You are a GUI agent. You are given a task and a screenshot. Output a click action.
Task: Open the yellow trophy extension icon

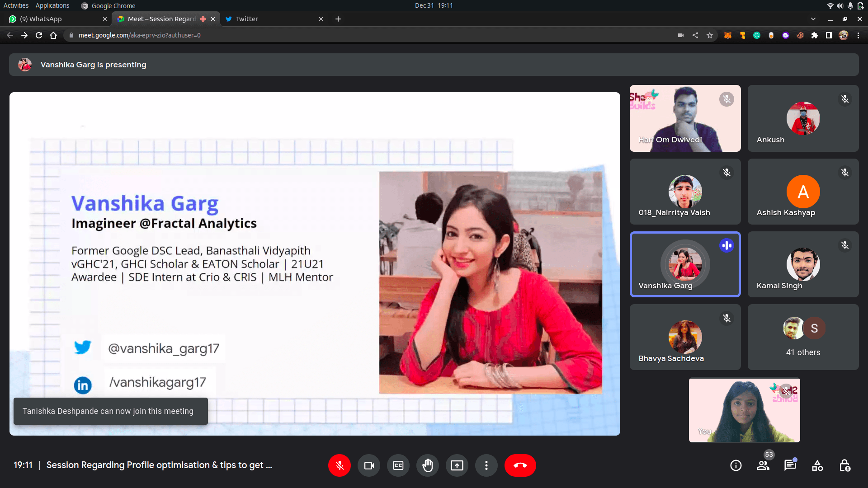pyautogui.click(x=742, y=35)
